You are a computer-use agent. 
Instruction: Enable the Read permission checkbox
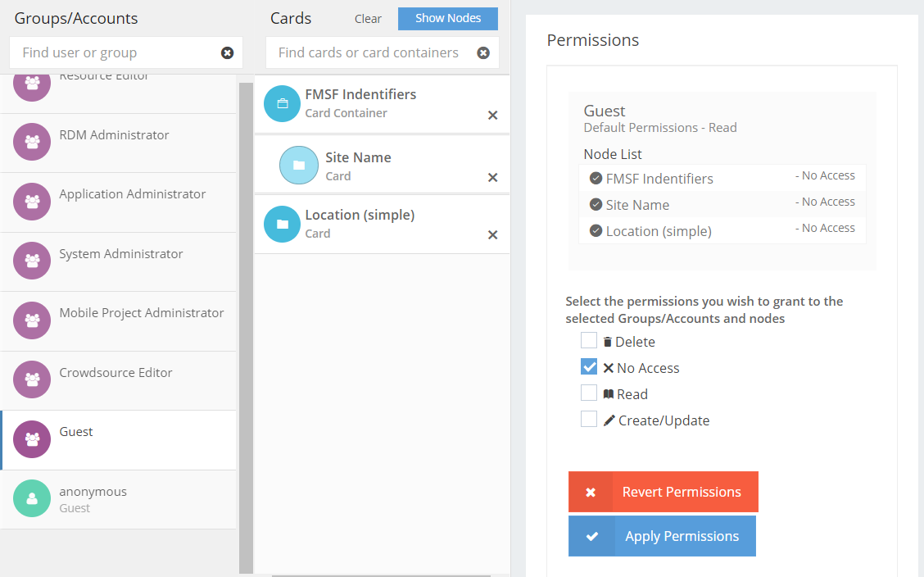pyautogui.click(x=589, y=393)
